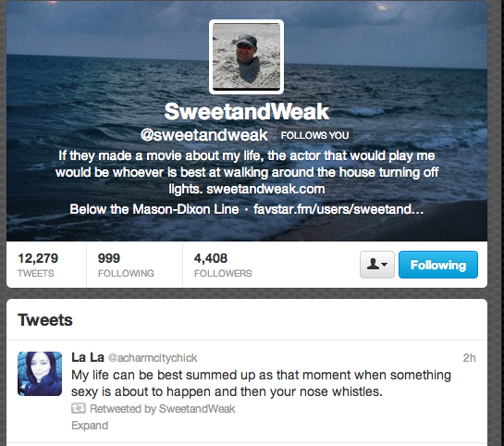504x446 pixels.
Task: Open the 2h tweet timestamp
Action: pos(469,358)
